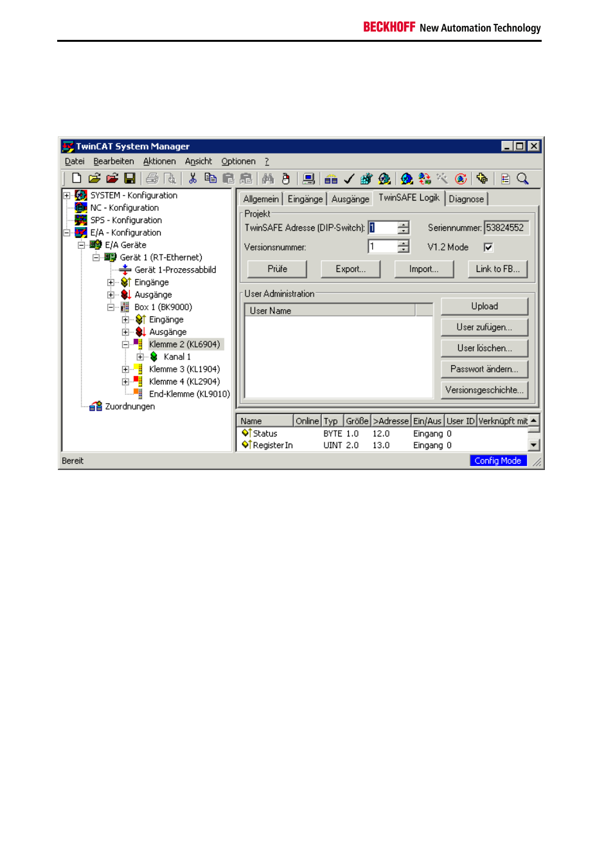Click the Export... button
This screenshot has width=613, height=868.
(x=351, y=269)
